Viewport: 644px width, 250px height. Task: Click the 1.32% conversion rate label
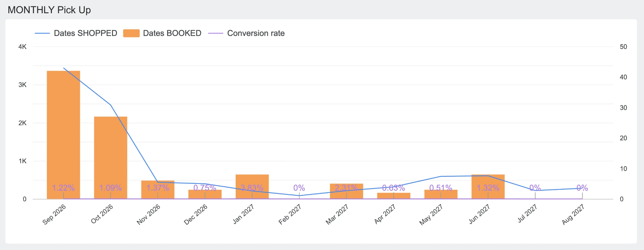(488, 188)
